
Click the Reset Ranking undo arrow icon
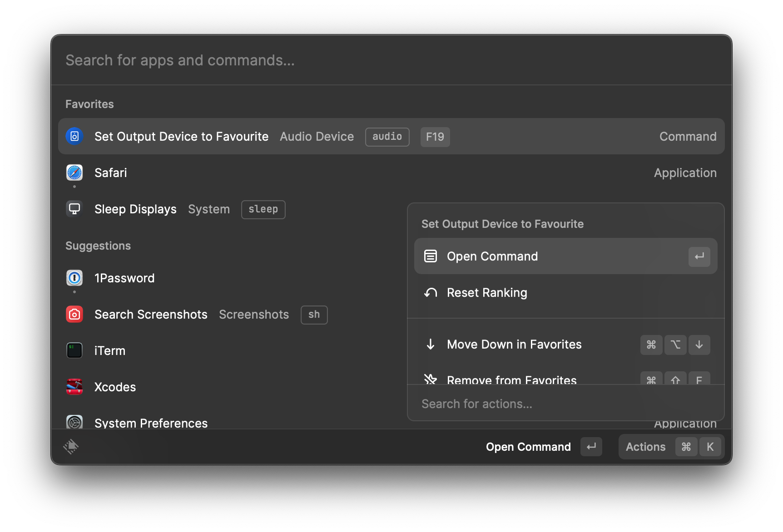click(x=431, y=292)
